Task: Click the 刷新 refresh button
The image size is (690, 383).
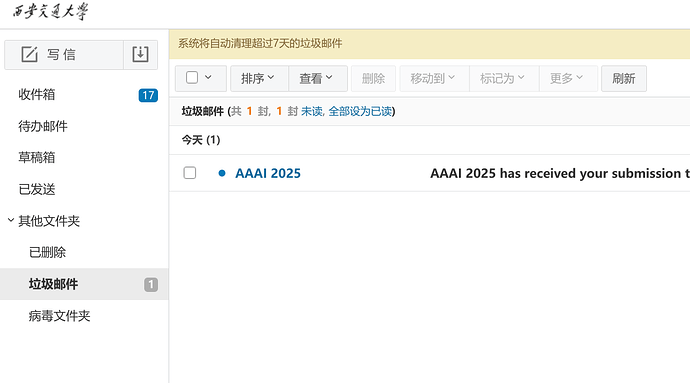Action: 624,78
